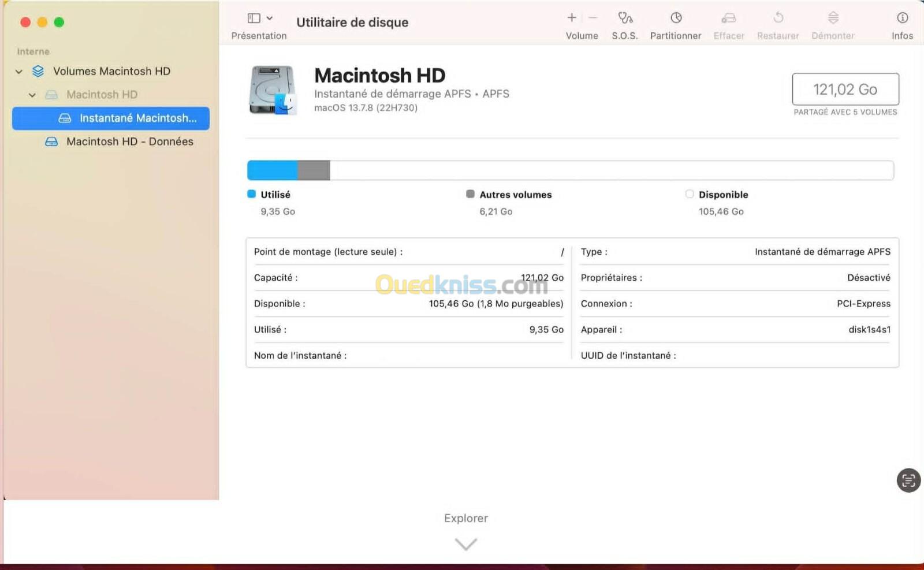Click the Instantané de démarrage APFS type value
Screen dimensions: 924x570
click(x=822, y=252)
